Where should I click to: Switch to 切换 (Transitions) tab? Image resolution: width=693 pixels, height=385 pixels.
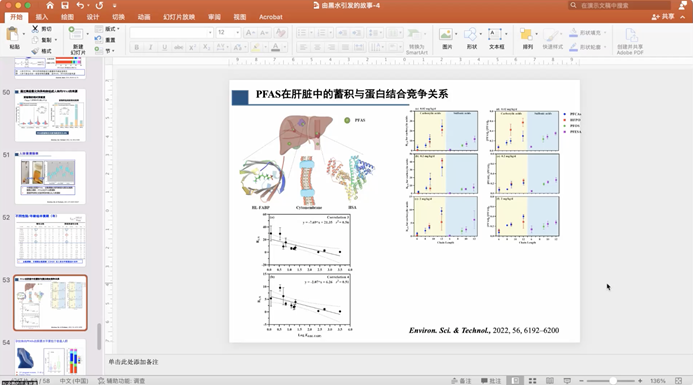[118, 17]
